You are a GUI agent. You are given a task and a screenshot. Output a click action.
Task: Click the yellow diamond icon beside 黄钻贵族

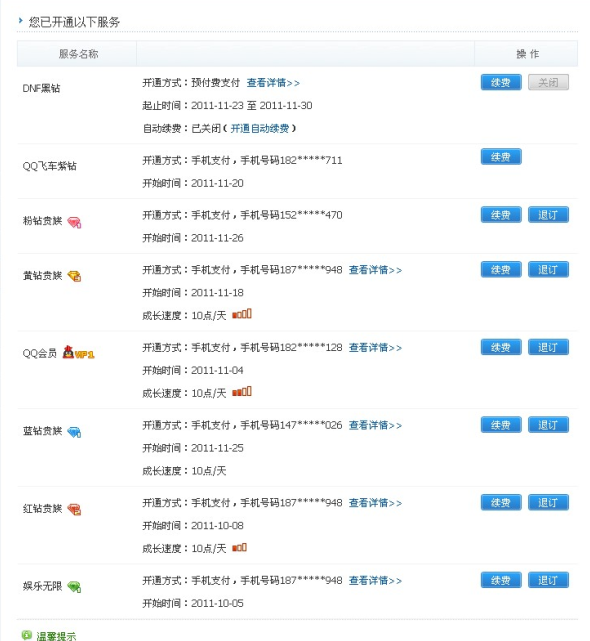[74, 276]
